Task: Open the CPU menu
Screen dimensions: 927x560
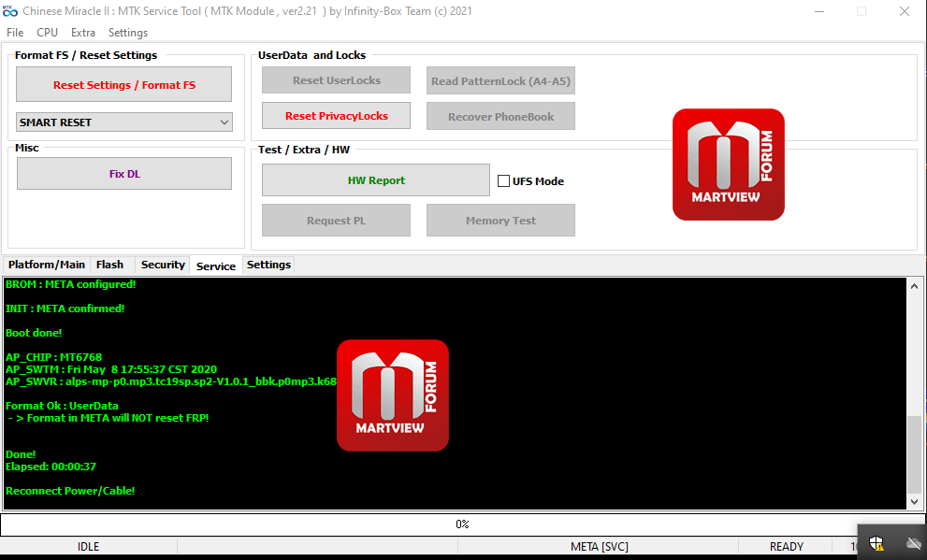Action: click(x=48, y=33)
